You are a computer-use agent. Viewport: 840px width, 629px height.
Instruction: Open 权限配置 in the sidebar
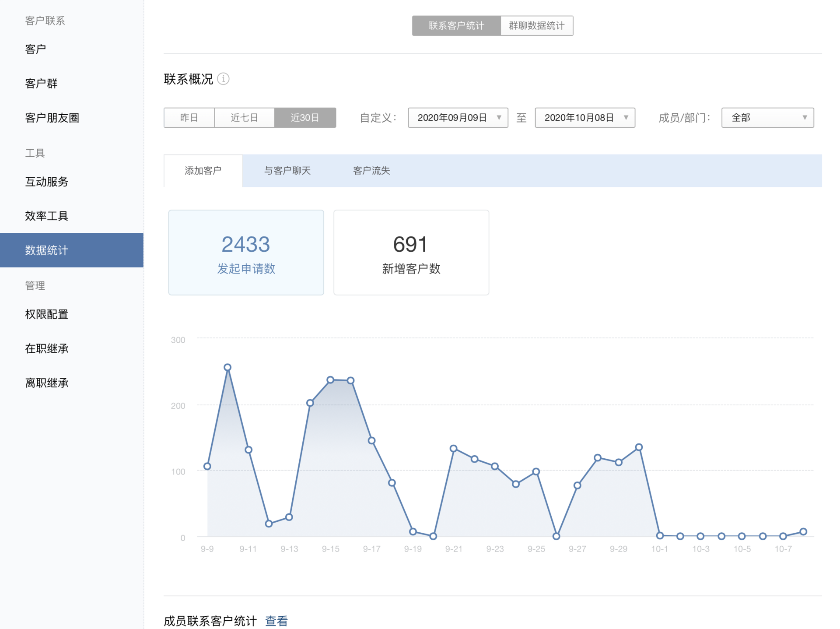[46, 314]
